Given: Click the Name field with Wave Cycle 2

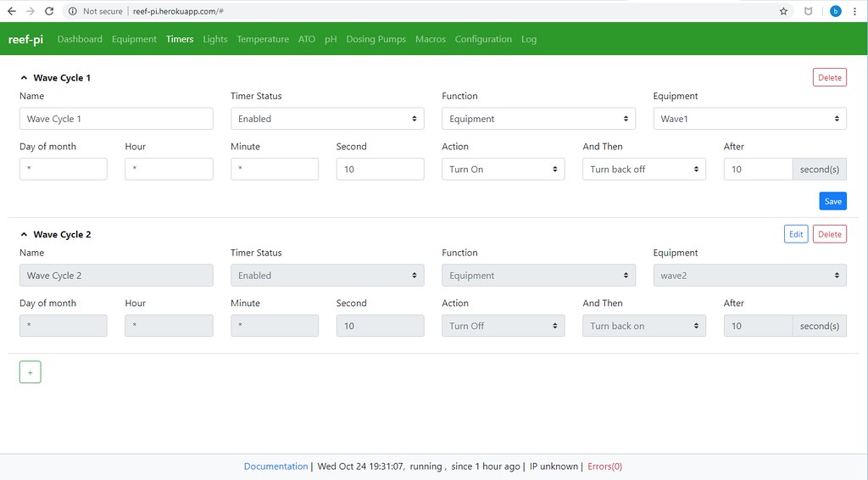Looking at the screenshot, I should (116, 275).
